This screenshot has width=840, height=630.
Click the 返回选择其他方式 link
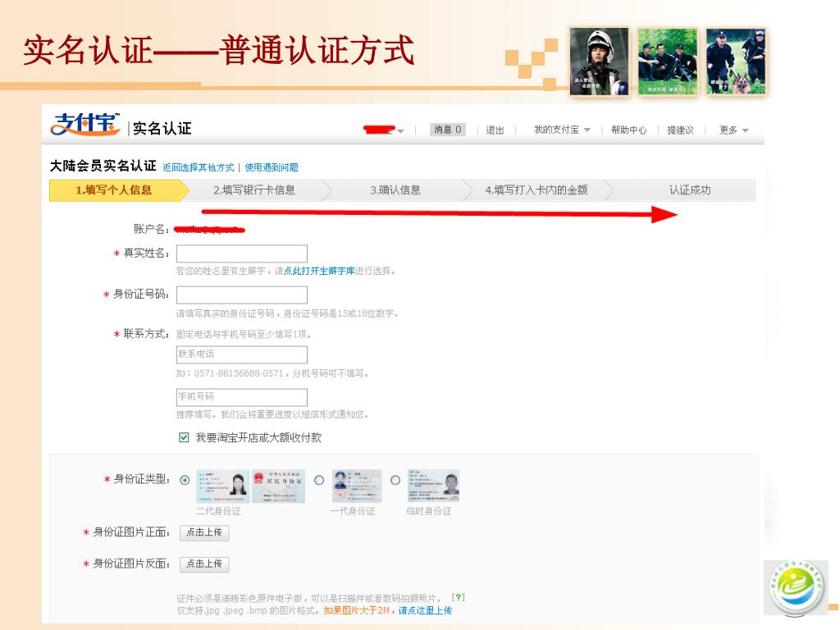(x=199, y=167)
